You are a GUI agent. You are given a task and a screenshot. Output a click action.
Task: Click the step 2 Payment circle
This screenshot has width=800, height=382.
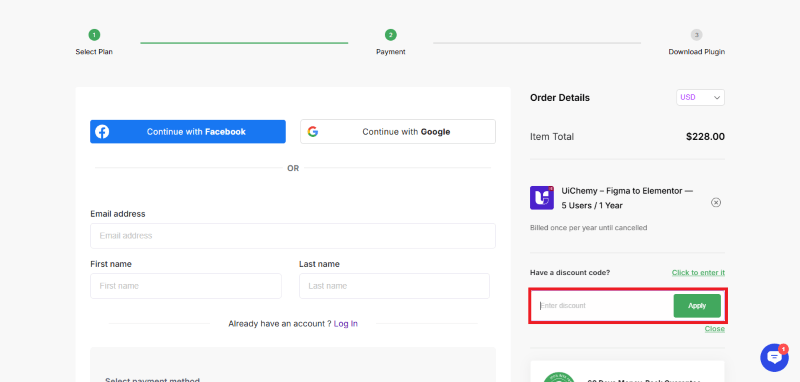coord(391,35)
